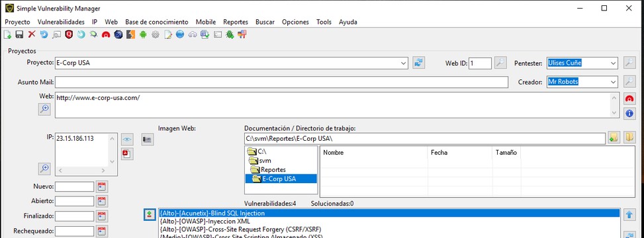Open the gray gear settings icon

(x=156, y=35)
